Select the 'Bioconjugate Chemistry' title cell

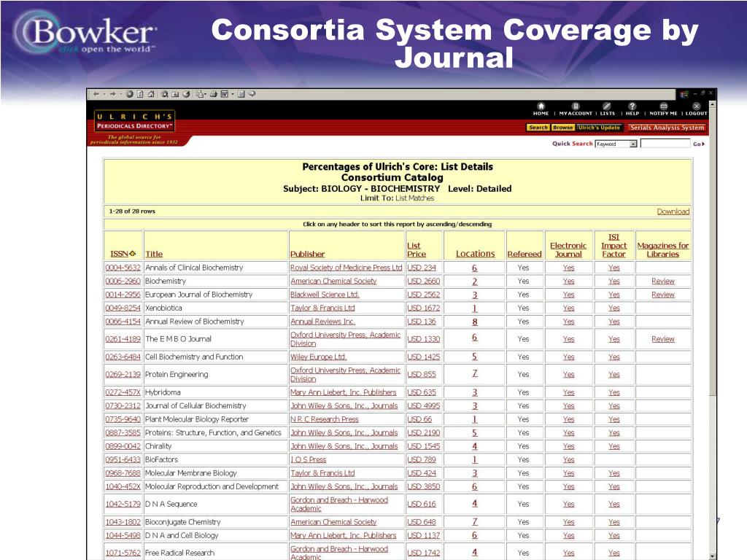(x=216, y=522)
